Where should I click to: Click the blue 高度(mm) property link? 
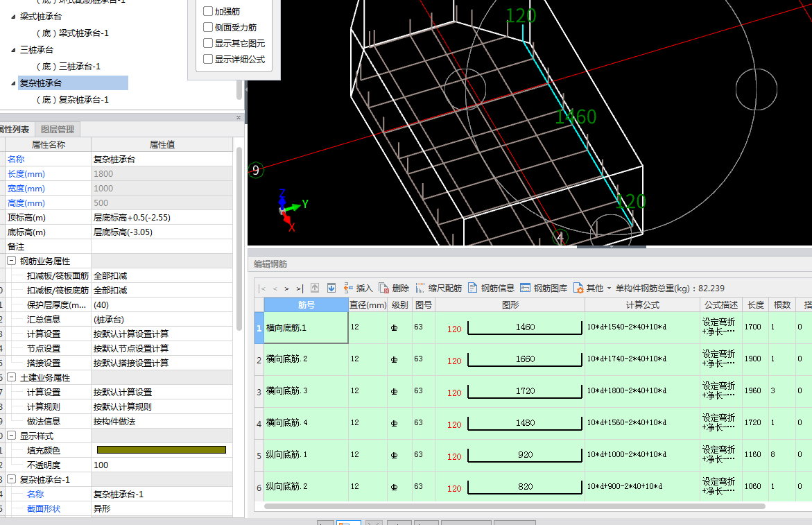pos(26,203)
